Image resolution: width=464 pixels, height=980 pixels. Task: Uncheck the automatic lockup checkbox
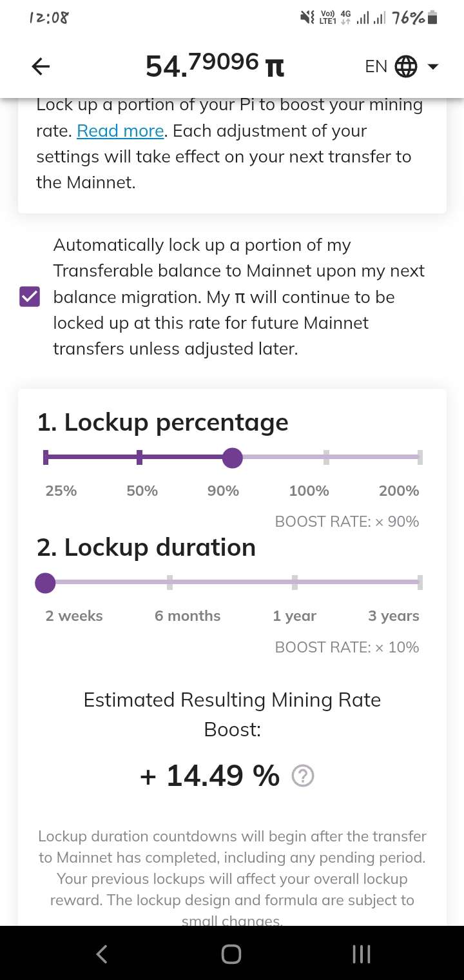(x=30, y=297)
